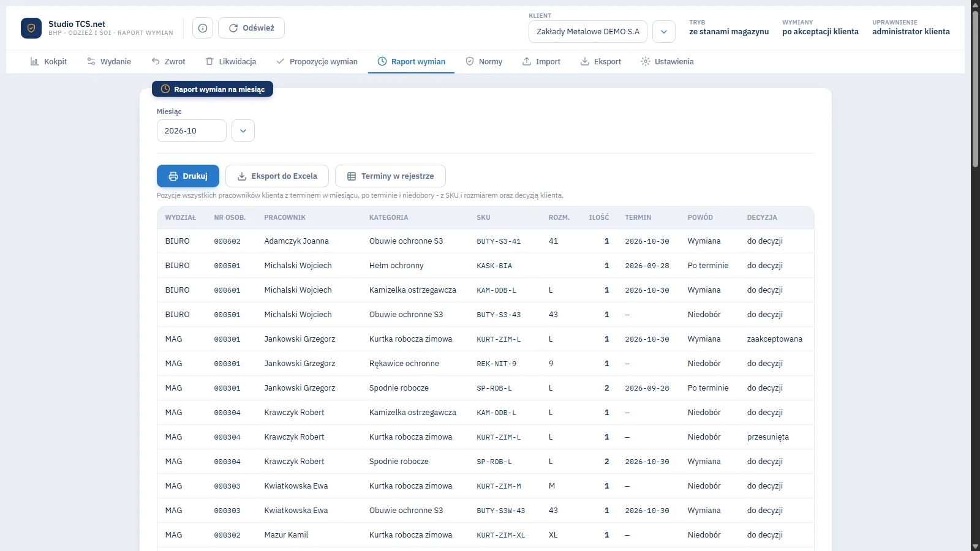Switch to the Import tab
The width and height of the screenshot is (980, 551).
click(541, 62)
